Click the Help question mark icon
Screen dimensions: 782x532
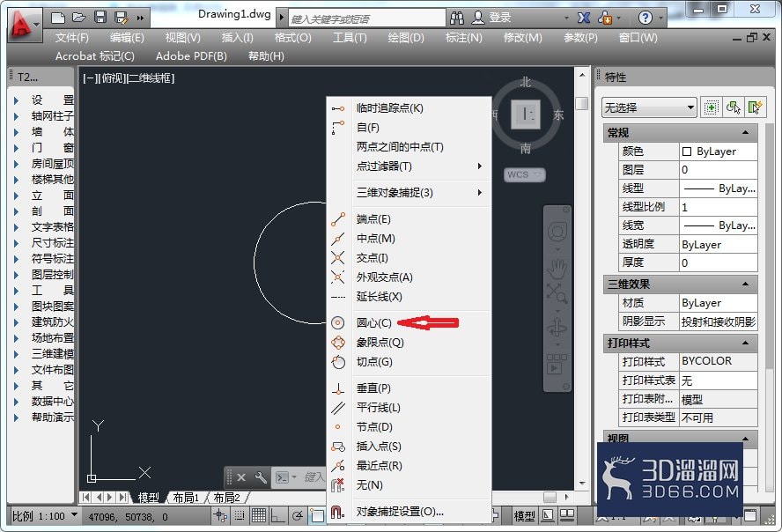645,18
